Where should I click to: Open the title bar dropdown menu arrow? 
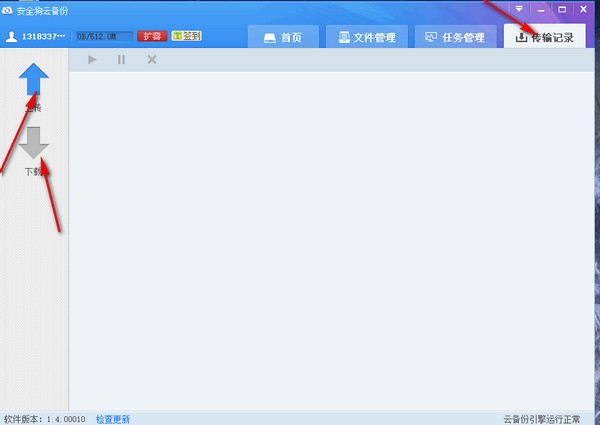coord(519,9)
